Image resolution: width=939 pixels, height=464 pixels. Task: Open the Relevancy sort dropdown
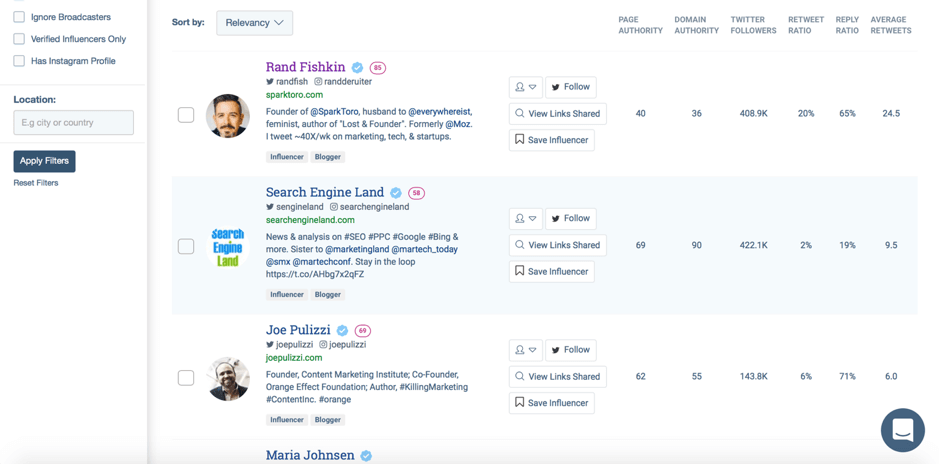[x=255, y=23]
